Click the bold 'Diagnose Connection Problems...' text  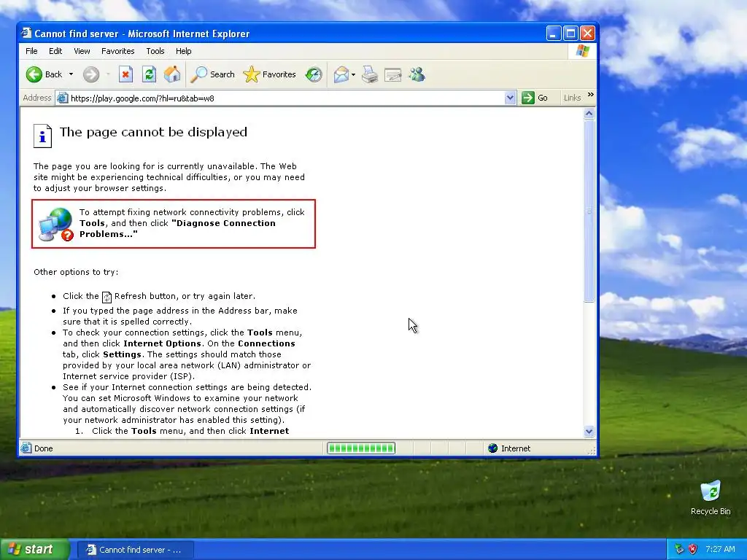click(x=177, y=228)
